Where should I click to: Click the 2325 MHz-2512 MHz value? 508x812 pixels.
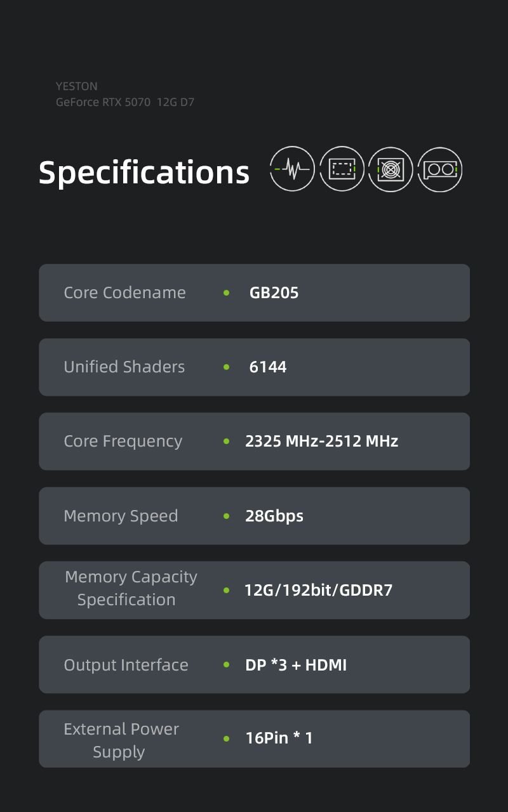click(x=321, y=442)
